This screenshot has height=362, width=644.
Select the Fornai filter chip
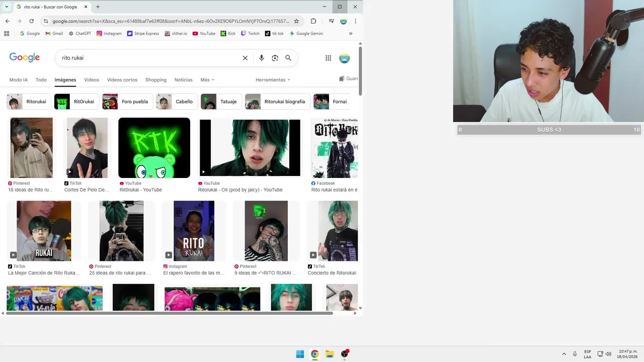(332, 102)
